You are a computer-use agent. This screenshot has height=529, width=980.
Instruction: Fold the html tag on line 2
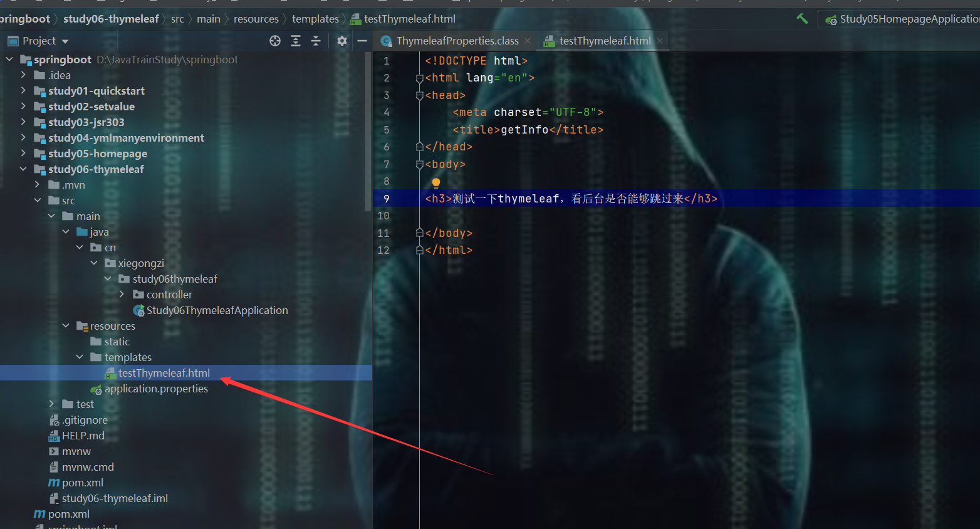420,78
